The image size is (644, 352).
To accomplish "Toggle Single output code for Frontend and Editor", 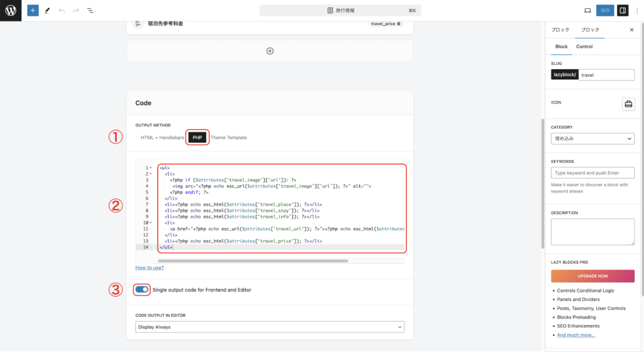I will (x=142, y=290).
